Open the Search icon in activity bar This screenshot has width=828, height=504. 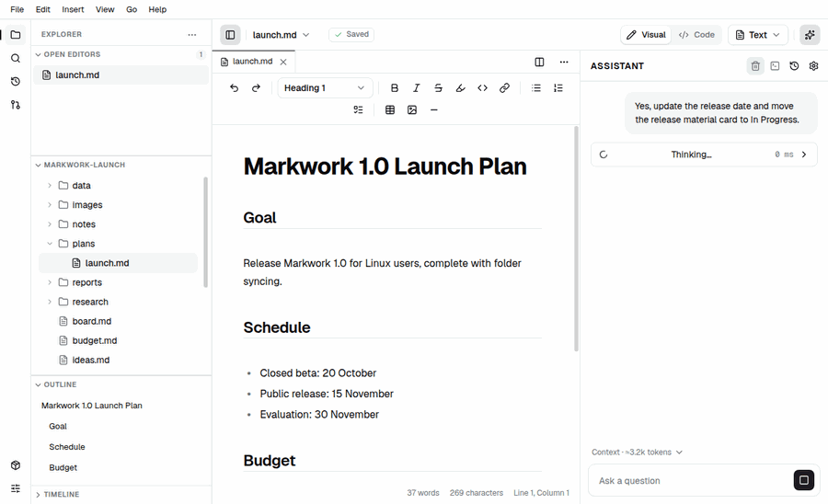(16, 58)
